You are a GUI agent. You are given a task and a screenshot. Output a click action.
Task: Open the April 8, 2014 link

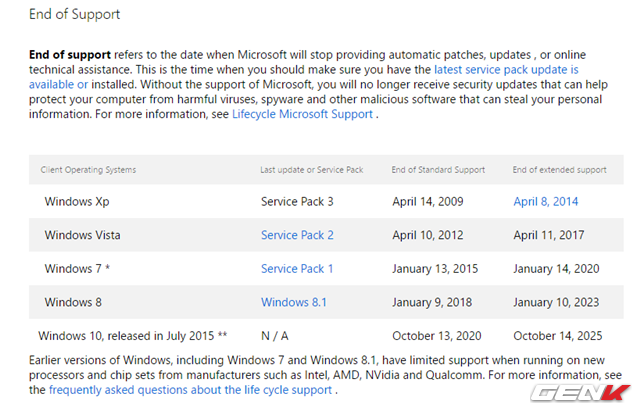[x=546, y=202]
